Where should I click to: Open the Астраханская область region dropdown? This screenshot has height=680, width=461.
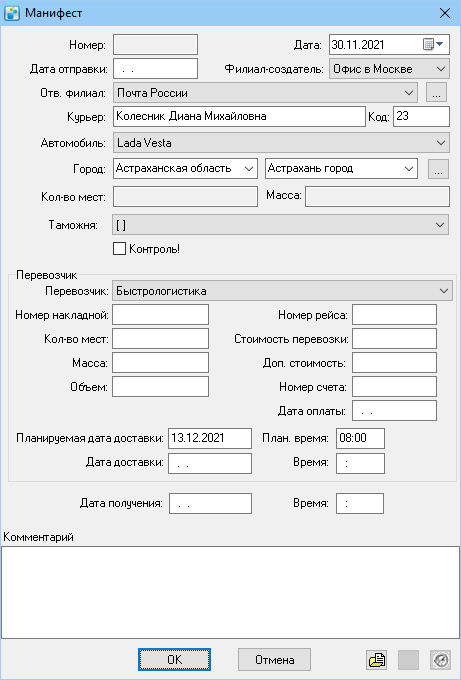pyautogui.click(x=249, y=168)
